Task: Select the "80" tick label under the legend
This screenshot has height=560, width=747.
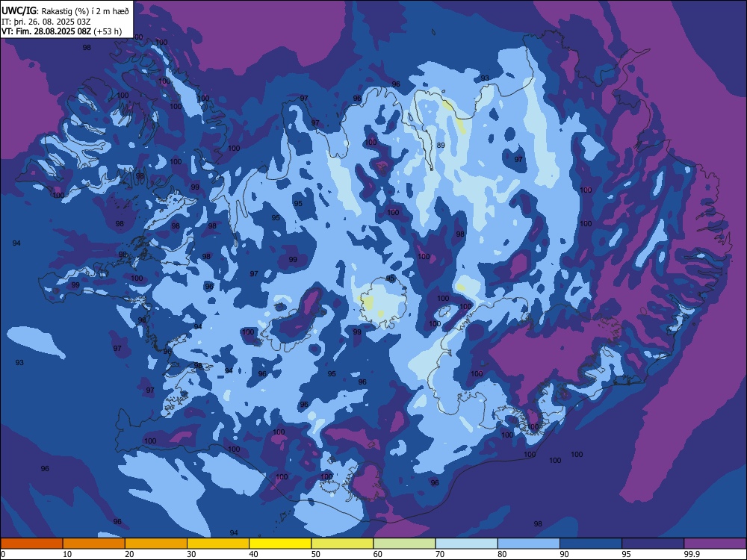Action: click(502, 554)
